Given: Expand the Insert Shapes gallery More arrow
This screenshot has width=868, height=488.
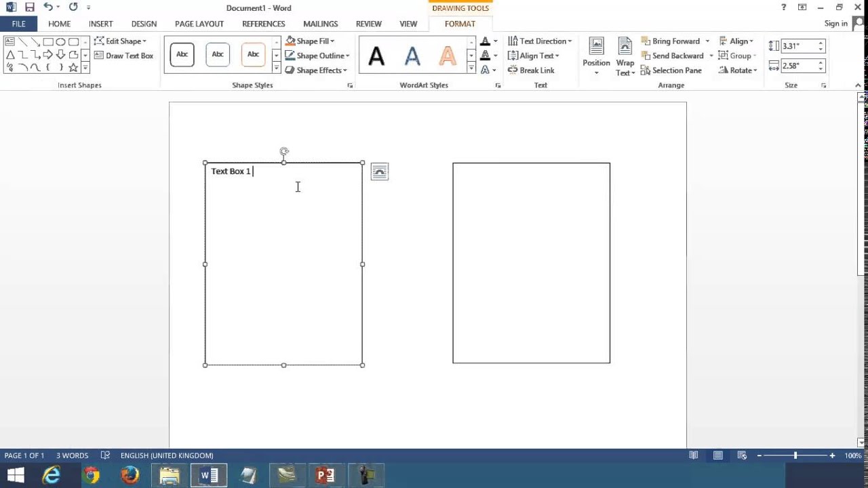Looking at the screenshot, I should coord(85,68).
